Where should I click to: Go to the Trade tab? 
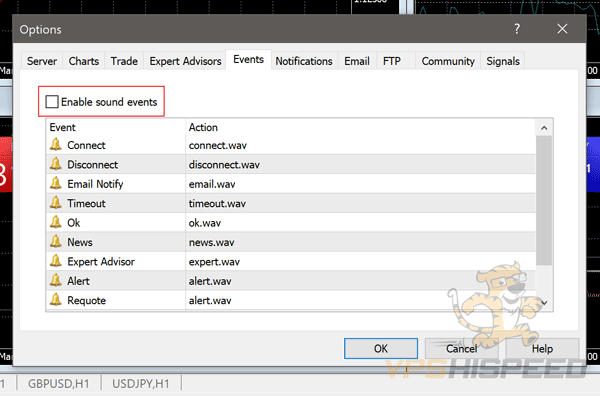click(x=124, y=61)
